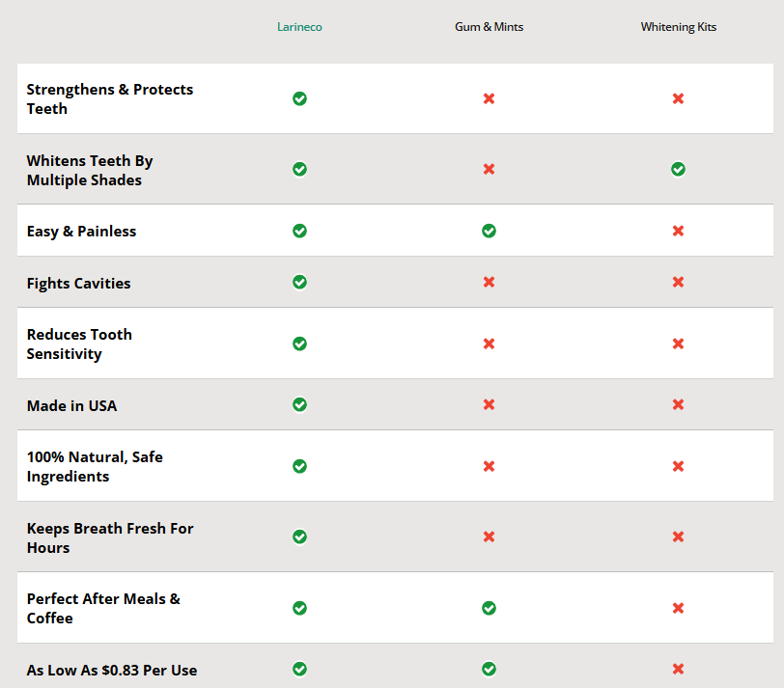Click Gum & Mints red X for Strengthens & Protects

click(489, 98)
